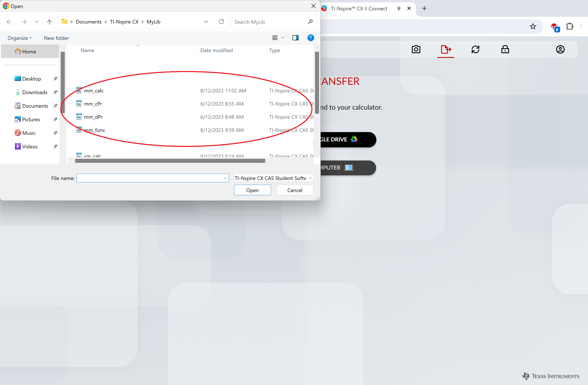
Task: Sort files by Type column
Action: pyautogui.click(x=274, y=50)
